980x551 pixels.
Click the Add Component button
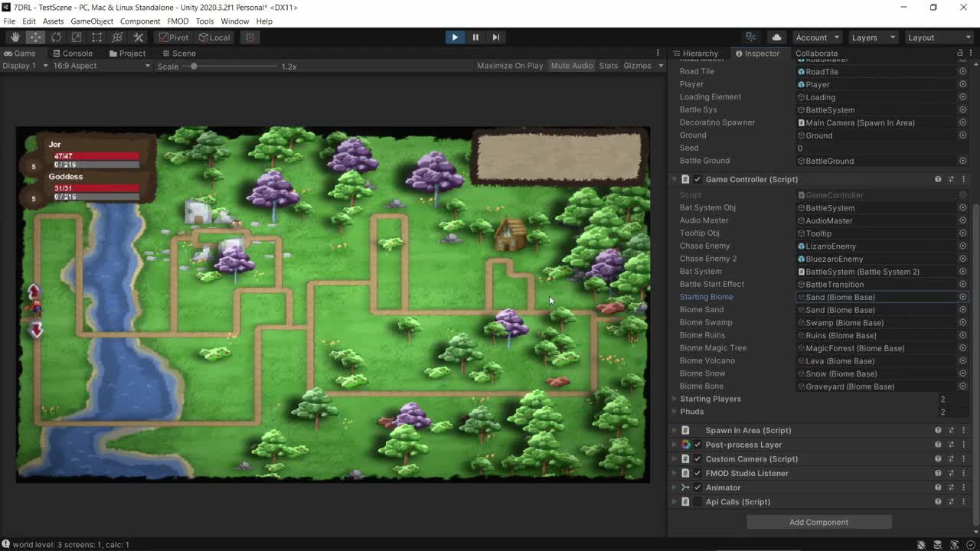pyautogui.click(x=818, y=522)
